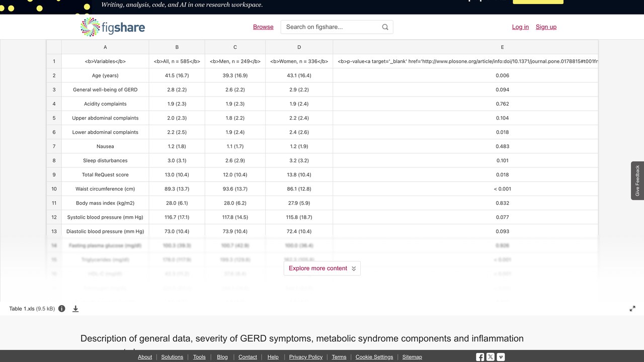The width and height of the screenshot is (644, 362).
Task: Select the 'Age (years)' cell
Action: coord(105,75)
